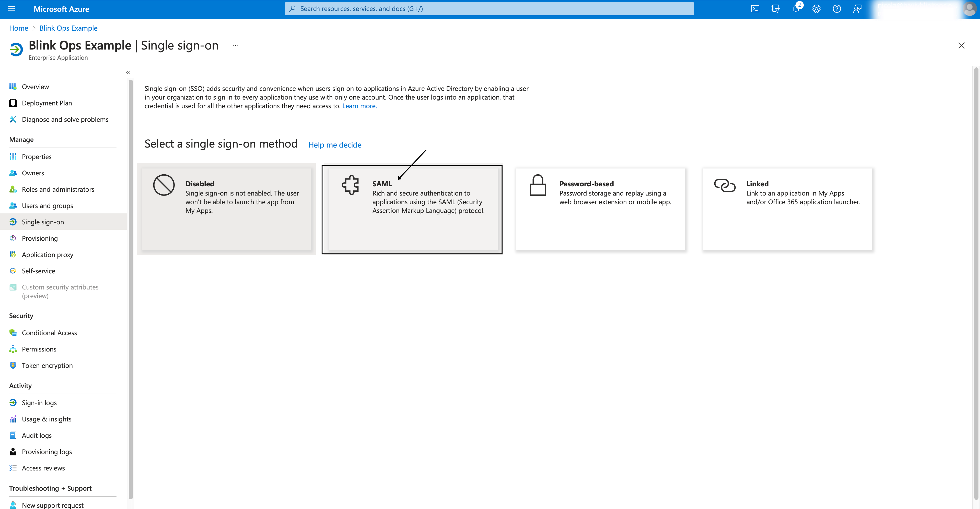This screenshot has width=980, height=509.
Task: Click Blink Ops Example breadcrumb
Action: point(68,28)
